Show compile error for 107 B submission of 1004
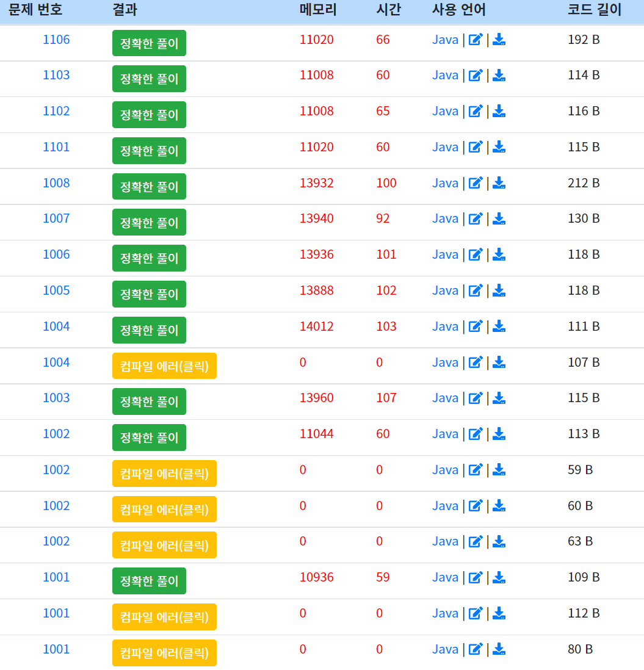644x670 pixels. coord(165,366)
